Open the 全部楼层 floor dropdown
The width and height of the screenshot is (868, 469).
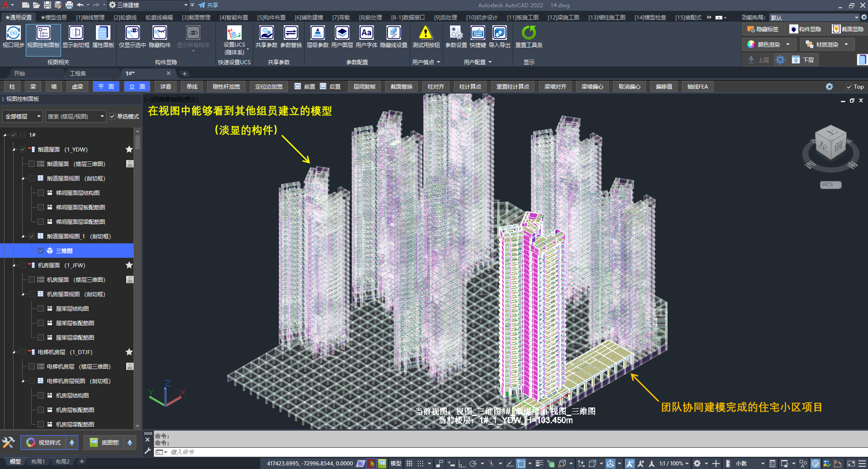23,117
